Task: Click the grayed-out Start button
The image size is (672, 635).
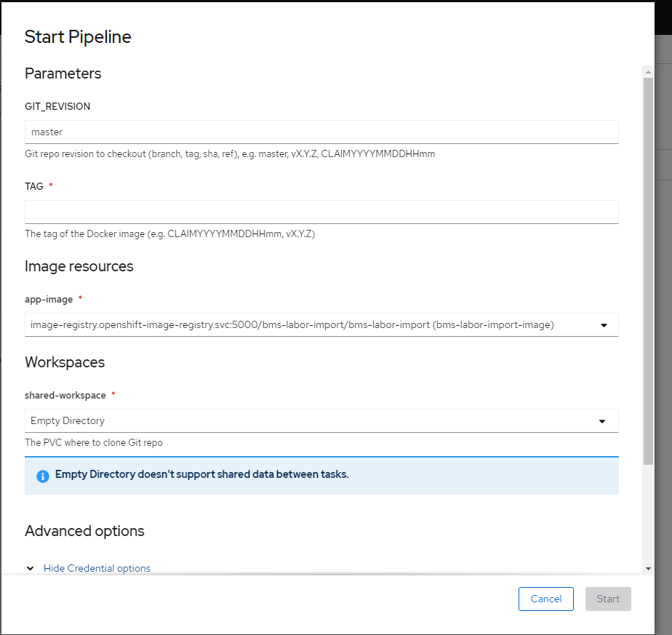Action: [608, 599]
